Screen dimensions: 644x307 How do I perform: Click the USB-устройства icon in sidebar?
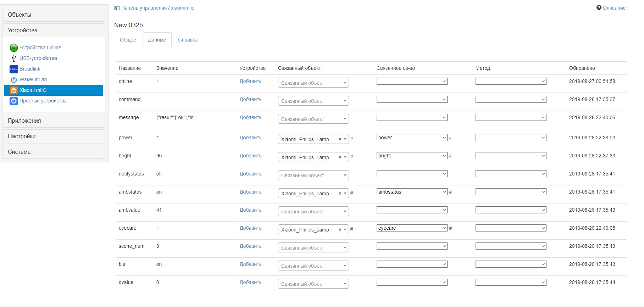(14, 58)
